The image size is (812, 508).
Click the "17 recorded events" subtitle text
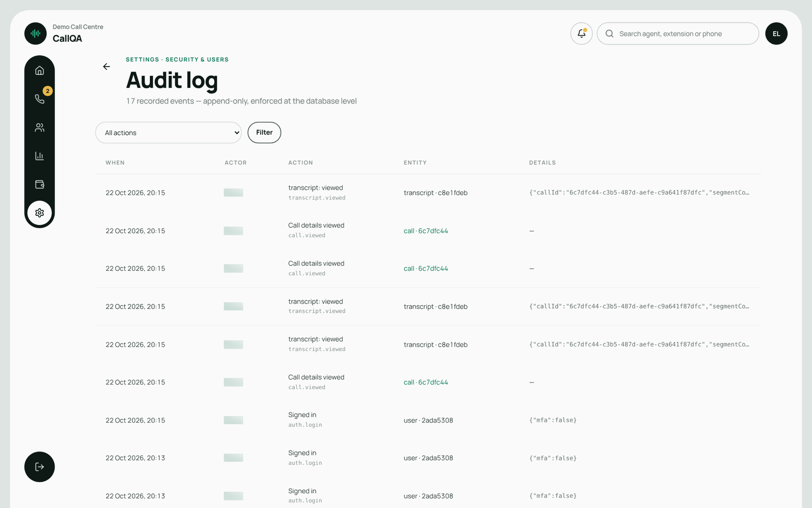242,101
